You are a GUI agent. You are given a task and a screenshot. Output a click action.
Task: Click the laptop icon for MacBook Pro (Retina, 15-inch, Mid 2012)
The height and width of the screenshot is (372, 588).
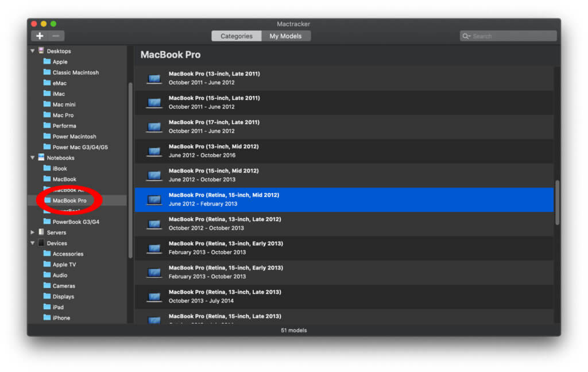(153, 199)
